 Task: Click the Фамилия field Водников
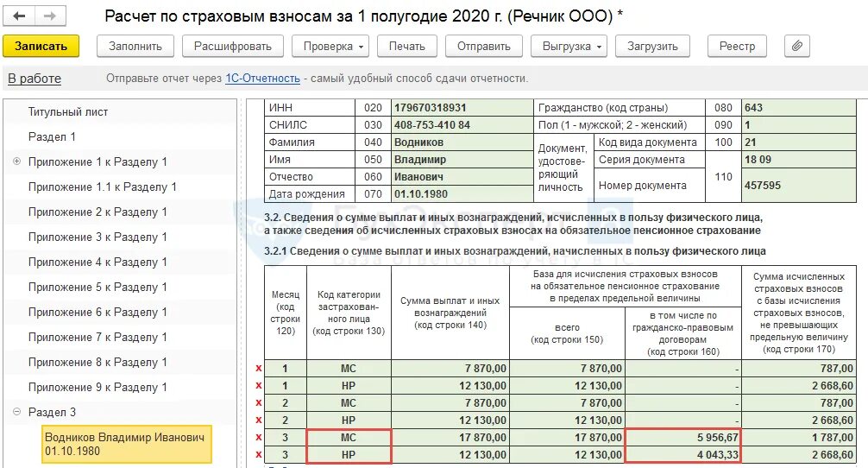(x=462, y=142)
